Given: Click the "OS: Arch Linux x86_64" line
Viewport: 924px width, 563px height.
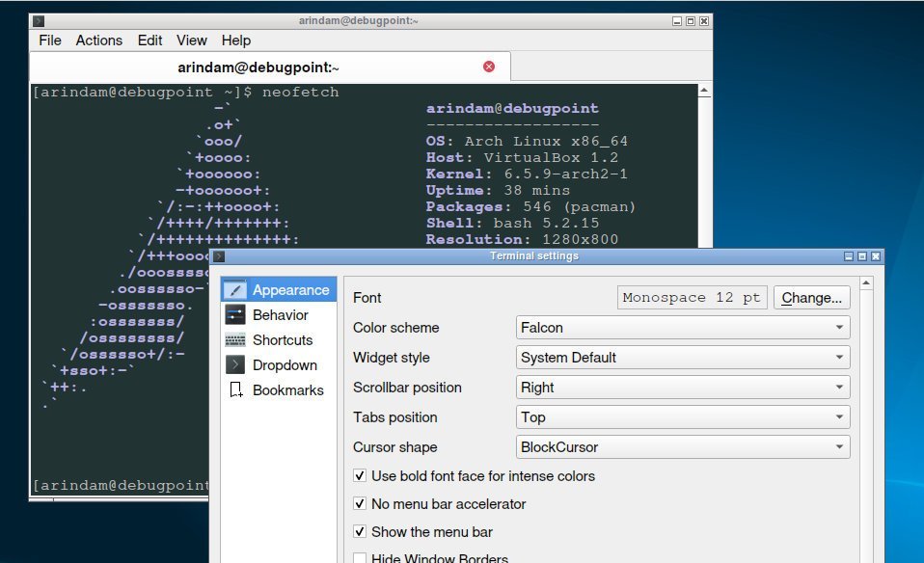Looking at the screenshot, I should [527, 142].
